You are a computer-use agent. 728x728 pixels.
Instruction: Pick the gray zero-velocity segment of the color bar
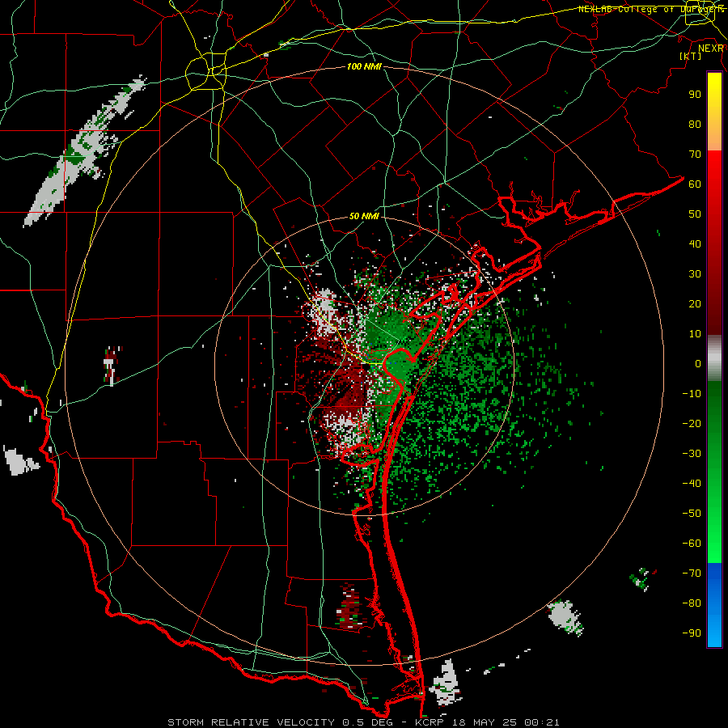[x=714, y=358]
